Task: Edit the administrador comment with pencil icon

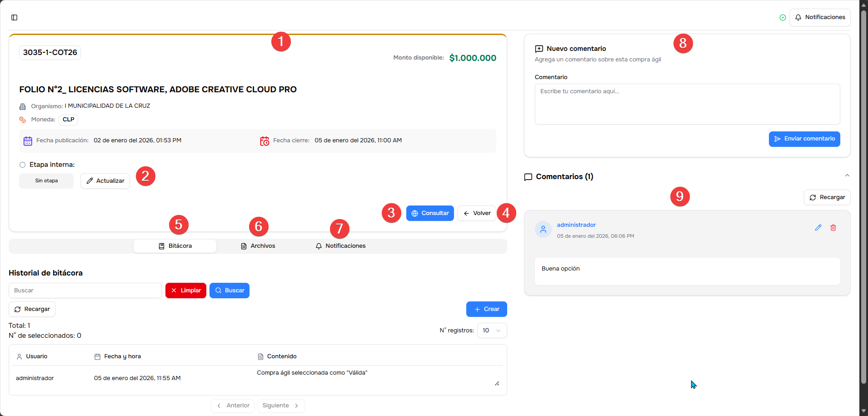Action: [x=818, y=228]
